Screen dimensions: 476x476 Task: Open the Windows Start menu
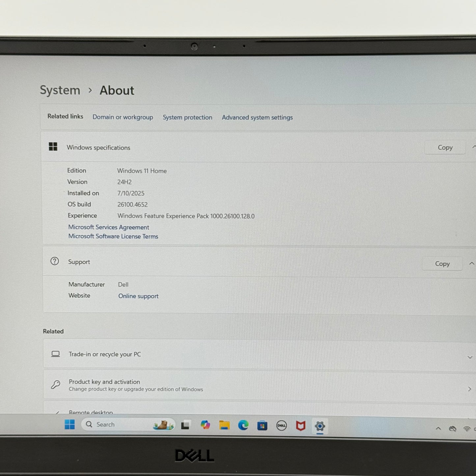(70, 424)
